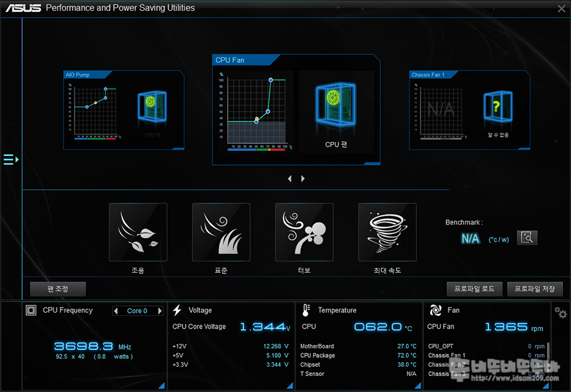Viewport: 571px width, 392px height.
Task: Click the +12V voltage row
Action: (230, 346)
